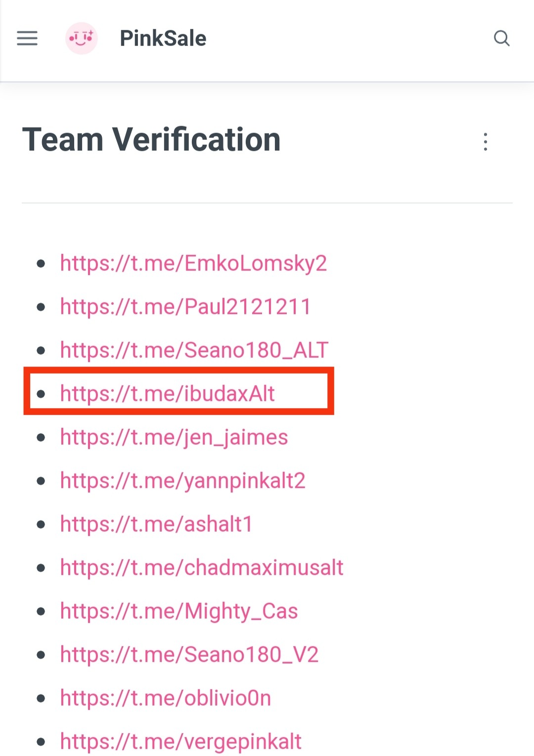534x756 pixels.
Task: Open the yannpinkalt2 Telegram link
Action: pos(182,481)
